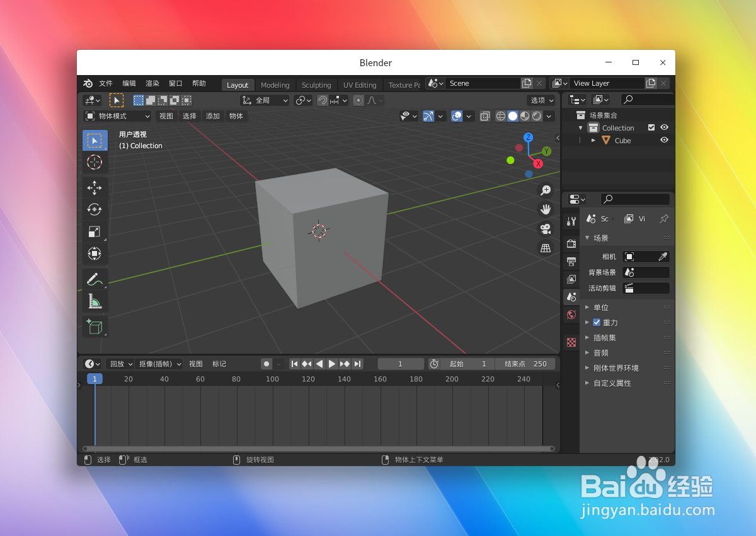Image resolution: width=756 pixels, height=536 pixels.
Task: Click play animation button
Action: pos(332,364)
